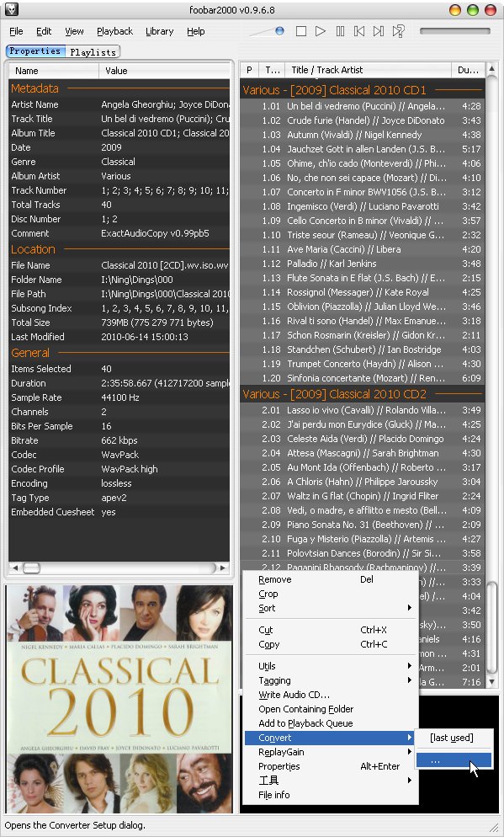Click the Classical 2010 album art

tap(119, 699)
